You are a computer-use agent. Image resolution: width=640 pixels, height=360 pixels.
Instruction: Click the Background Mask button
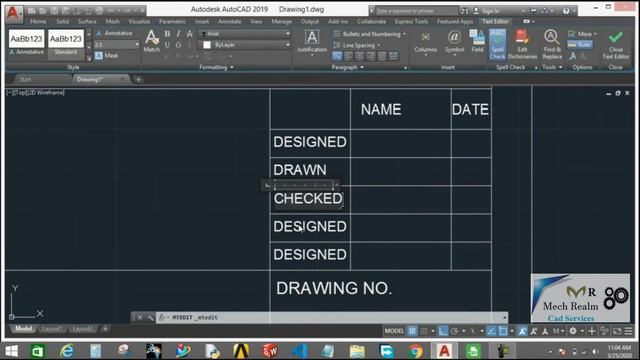tap(107, 56)
